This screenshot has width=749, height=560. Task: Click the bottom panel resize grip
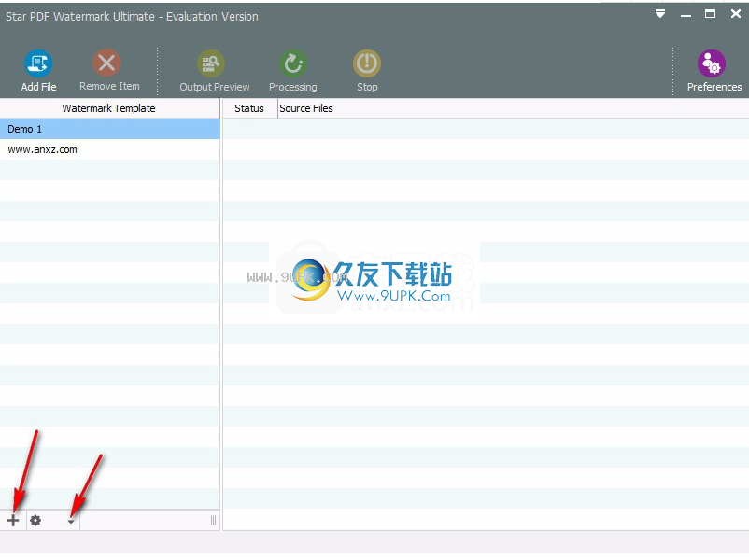[x=213, y=521]
